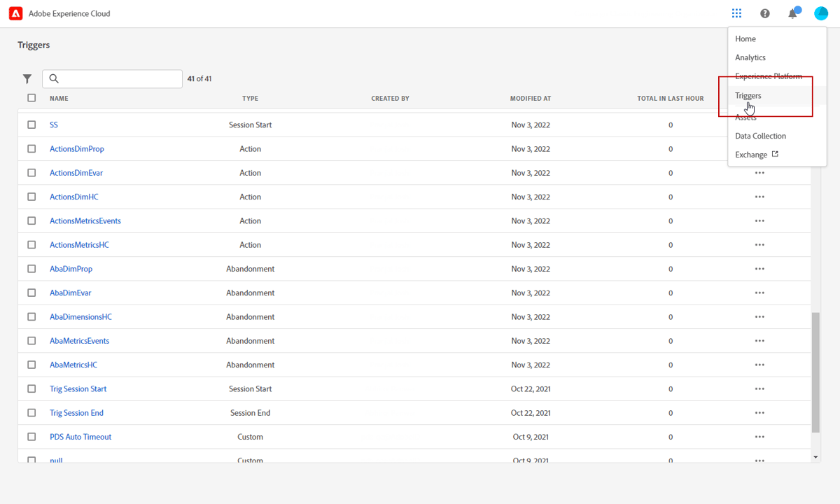840x504 pixels.
Task: Sort by Modified At column header
Action: click(530, 99)
